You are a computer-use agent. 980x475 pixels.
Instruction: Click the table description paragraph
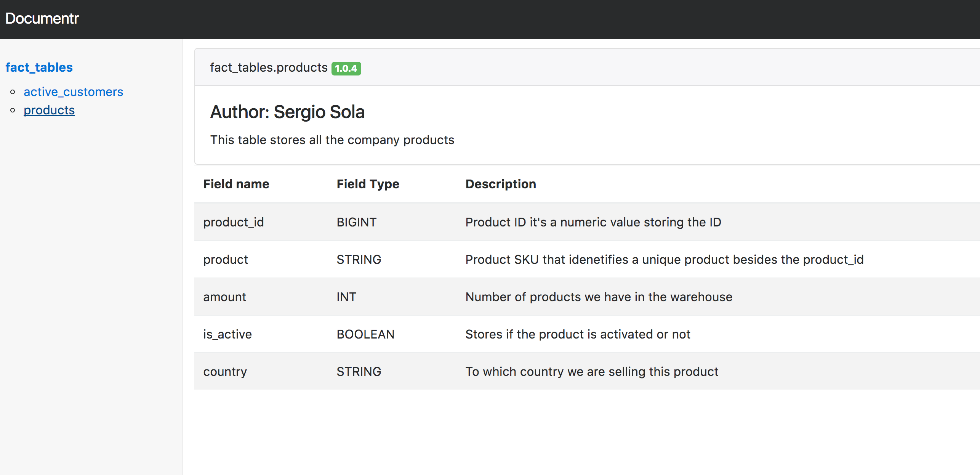click(x=332, y=140)
